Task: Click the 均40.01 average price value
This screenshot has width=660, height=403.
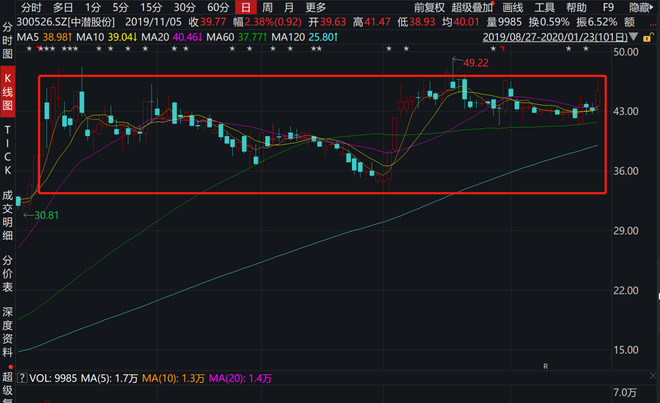Action: pyautogui.click(x=460, y=22)
